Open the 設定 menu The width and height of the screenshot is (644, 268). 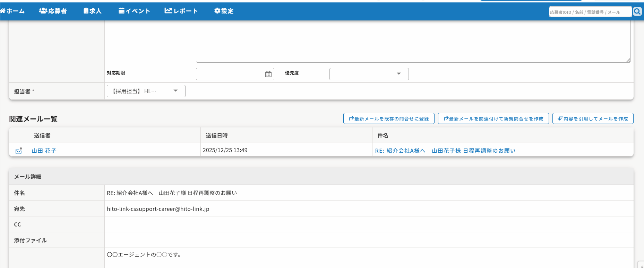tap(224, 11)
